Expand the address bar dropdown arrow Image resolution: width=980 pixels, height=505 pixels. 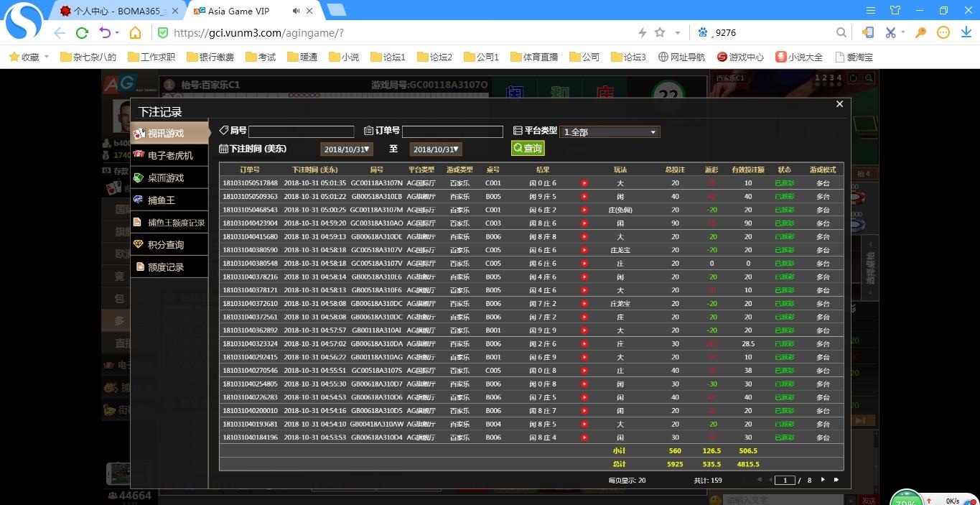point(677,33)
